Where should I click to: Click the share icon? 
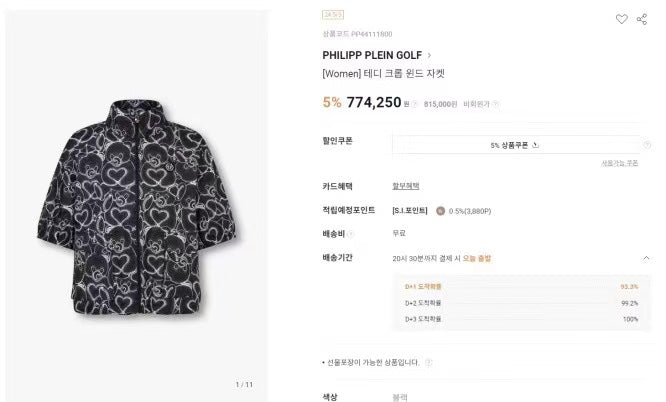pyautogui.click(x=642, y=19)
